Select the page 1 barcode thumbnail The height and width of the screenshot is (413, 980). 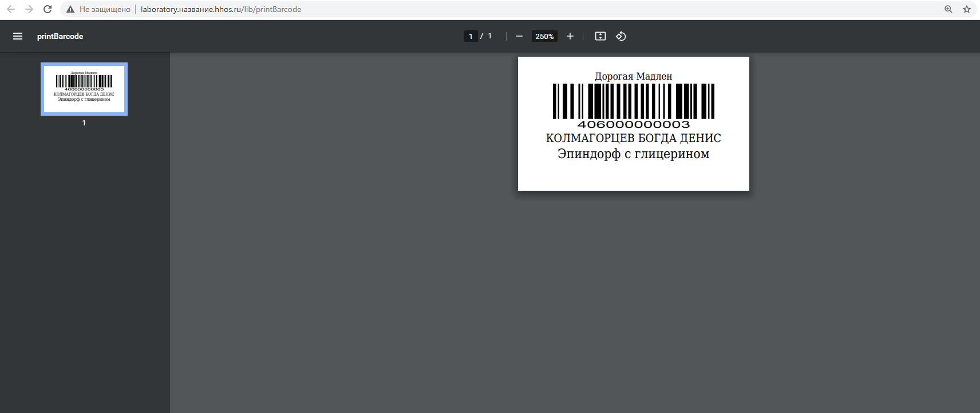click(x=84, y=89)
